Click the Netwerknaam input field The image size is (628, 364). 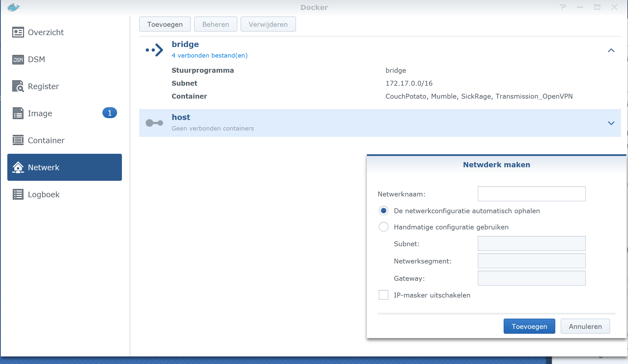pos(531,194)
